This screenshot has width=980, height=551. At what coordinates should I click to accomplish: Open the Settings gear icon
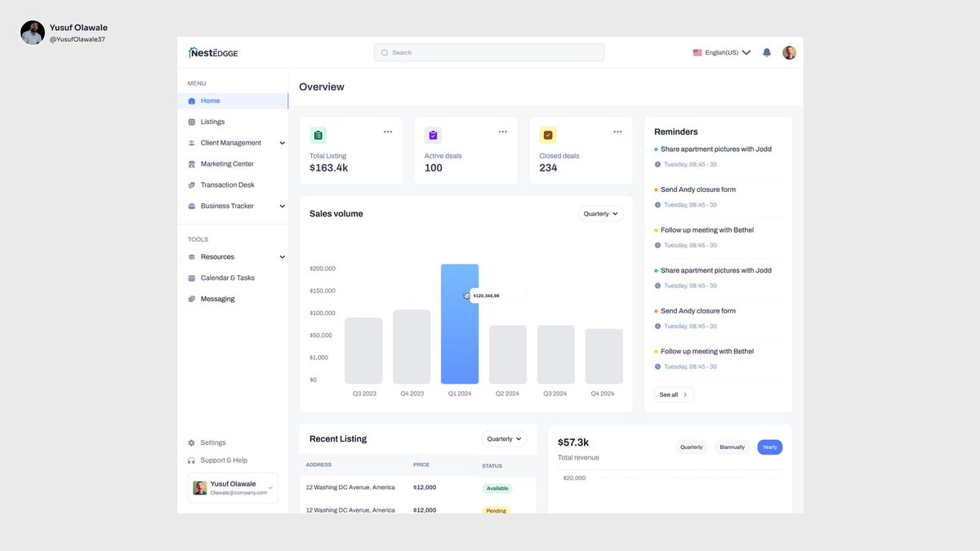(189, 442)
